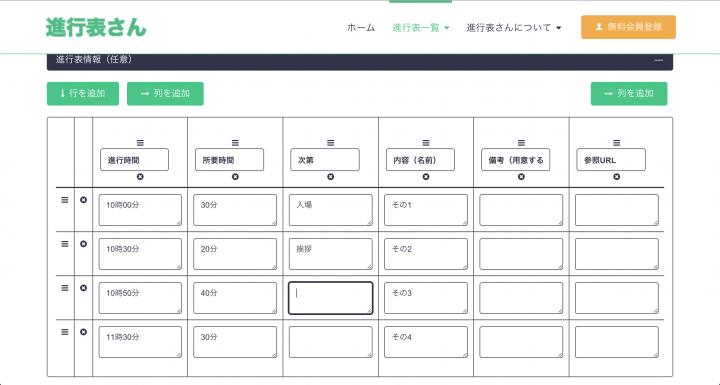720x385 pixels.
Task: Click the right-side 列を追加 button
Action: coord(629,94)
